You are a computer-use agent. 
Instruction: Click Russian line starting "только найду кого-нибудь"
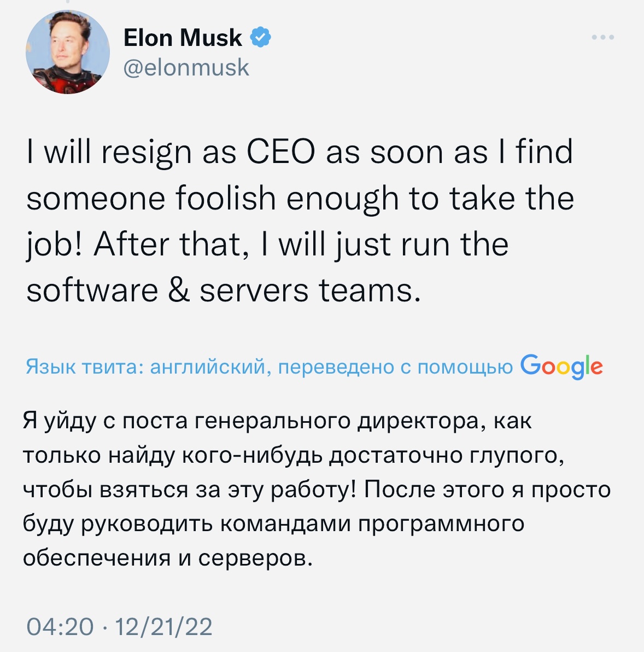pos(293,455)
